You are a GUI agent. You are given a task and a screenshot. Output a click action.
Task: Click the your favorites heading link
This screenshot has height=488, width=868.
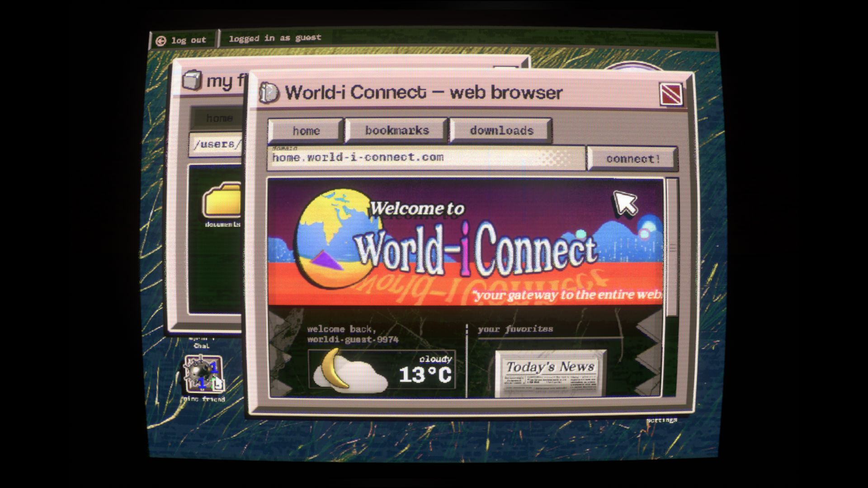tap(515, 329)
